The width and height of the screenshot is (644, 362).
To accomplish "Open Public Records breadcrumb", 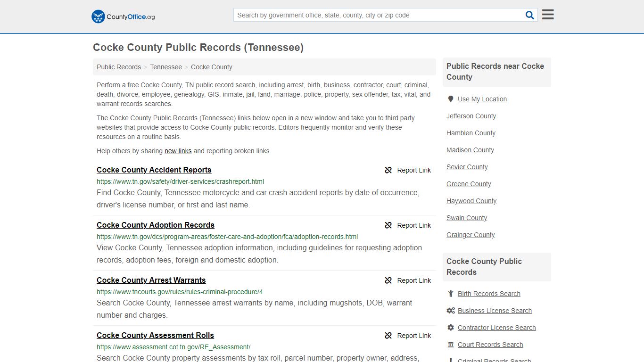I will (x=119, y=67).
